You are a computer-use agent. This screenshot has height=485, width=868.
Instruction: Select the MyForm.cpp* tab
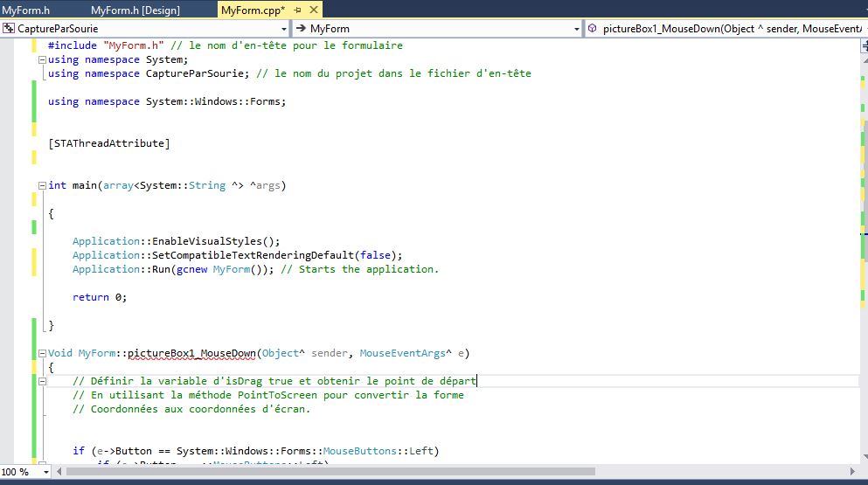(x=253, y=10)
